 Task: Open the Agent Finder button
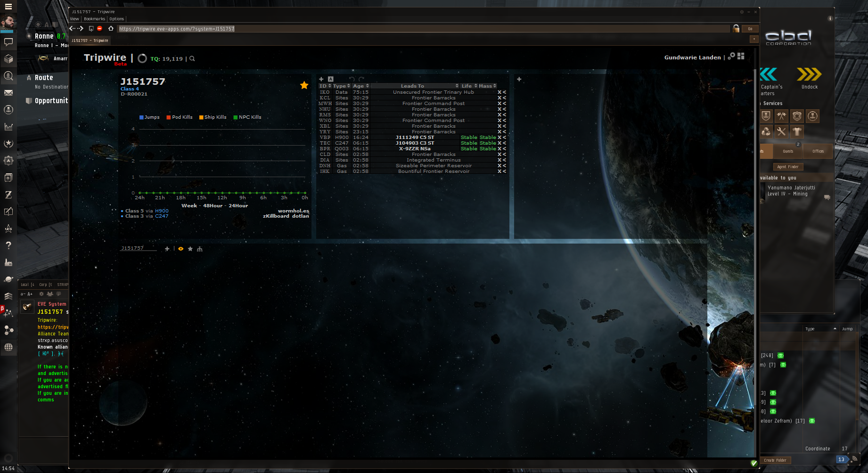[x=788, y=167]
